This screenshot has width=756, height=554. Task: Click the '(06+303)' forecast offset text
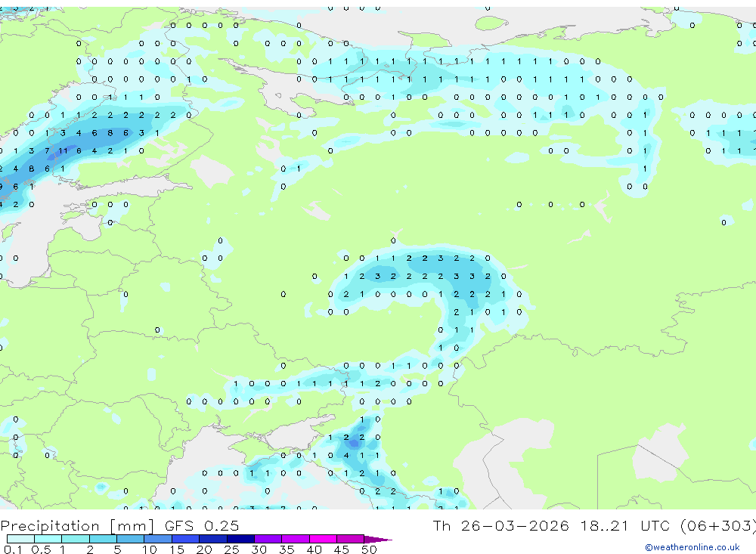[x=718, y=525]
